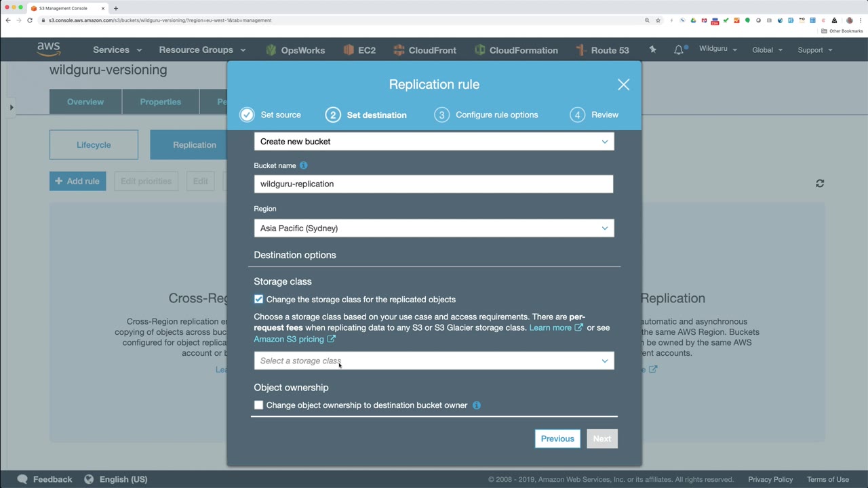
Task: Open the Select a storage class dropdown
Action: click(434, 361)
